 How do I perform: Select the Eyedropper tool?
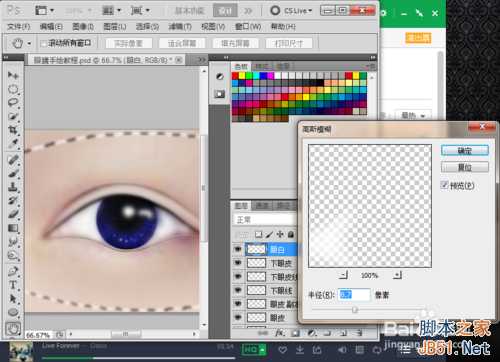point(13,144)
